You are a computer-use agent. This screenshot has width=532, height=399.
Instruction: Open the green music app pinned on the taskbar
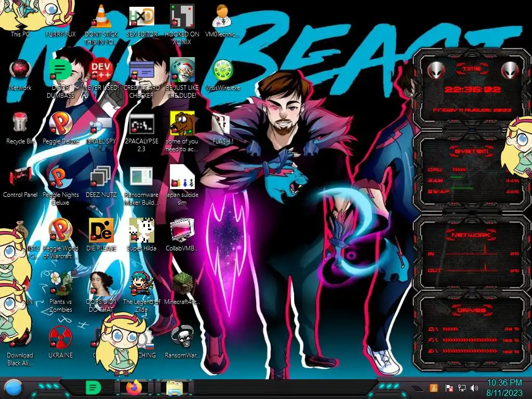(94, 388)
